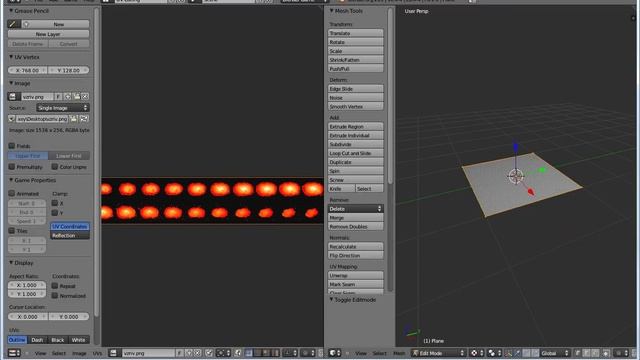The width and height of the screenshot is (640, 360).
Task: Open image browse icon in Image panel
Action: (x=13, y=97)
